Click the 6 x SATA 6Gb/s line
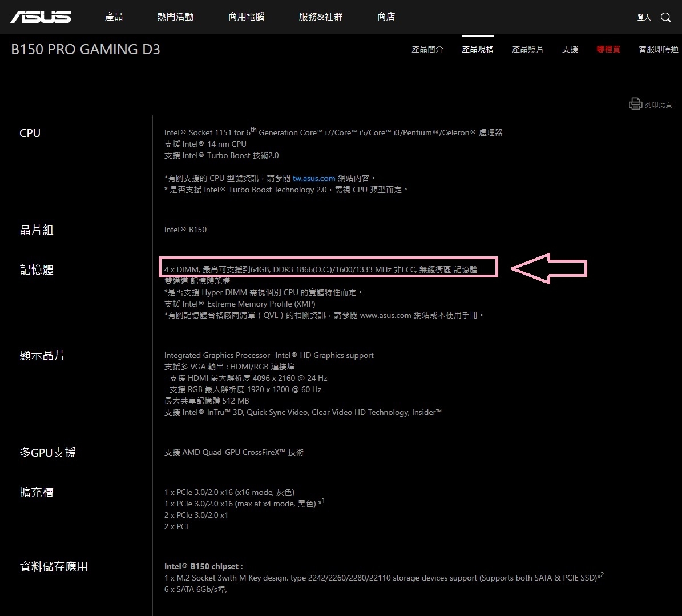Image resolution: width=682 pixels, height=616 pixels. pos(196,590)
